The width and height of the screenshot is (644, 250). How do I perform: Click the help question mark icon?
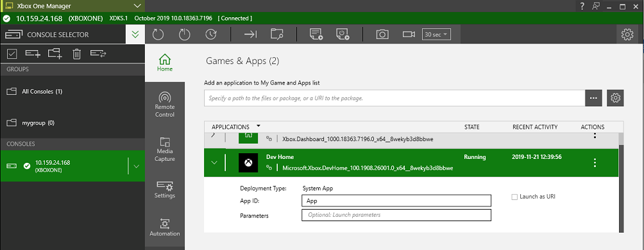coord(582,6)
